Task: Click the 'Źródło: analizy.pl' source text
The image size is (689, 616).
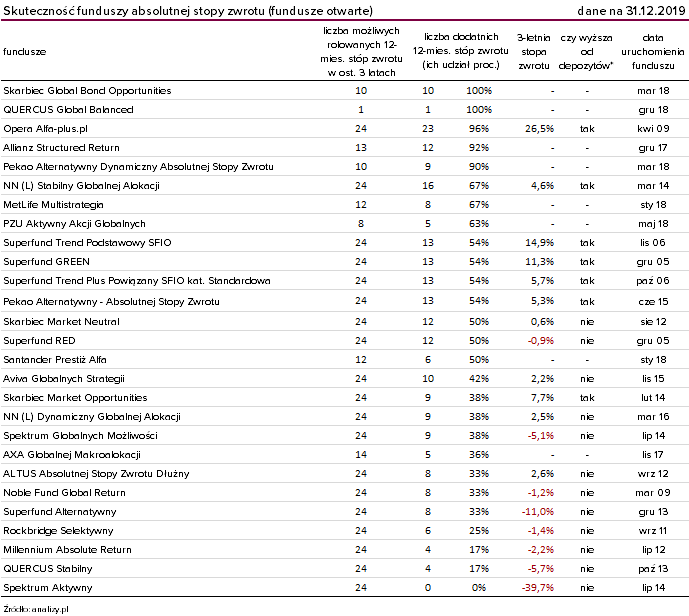Action: pos(36,609)
